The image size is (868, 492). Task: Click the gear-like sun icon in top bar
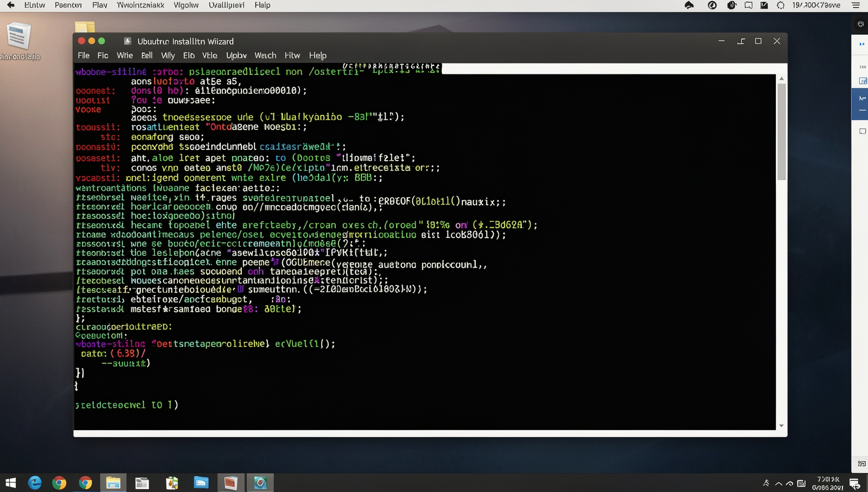coord(781,5)
